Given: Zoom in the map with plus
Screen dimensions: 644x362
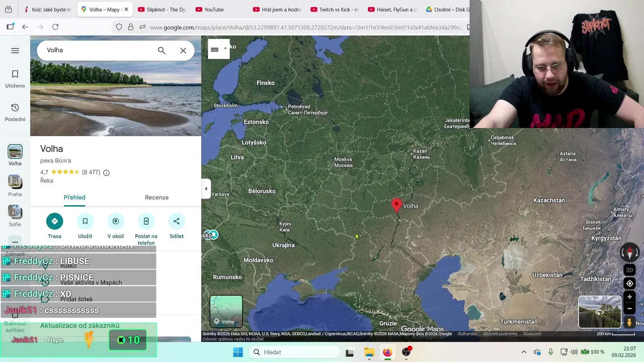Looking at the screenshot, I should click(x=629, y=297).
